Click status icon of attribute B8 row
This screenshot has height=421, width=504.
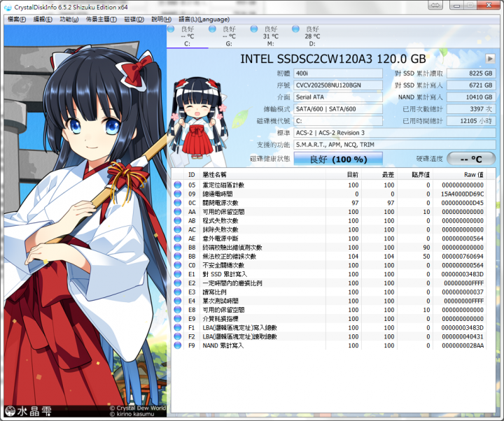pyautogui.click(x=177, y=248)
